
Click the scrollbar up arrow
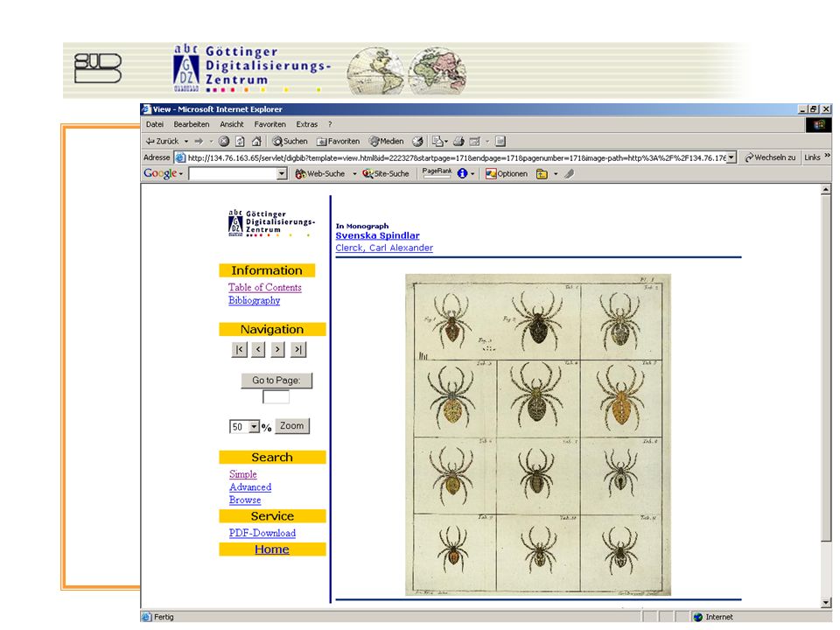click(x=826, y=190)
